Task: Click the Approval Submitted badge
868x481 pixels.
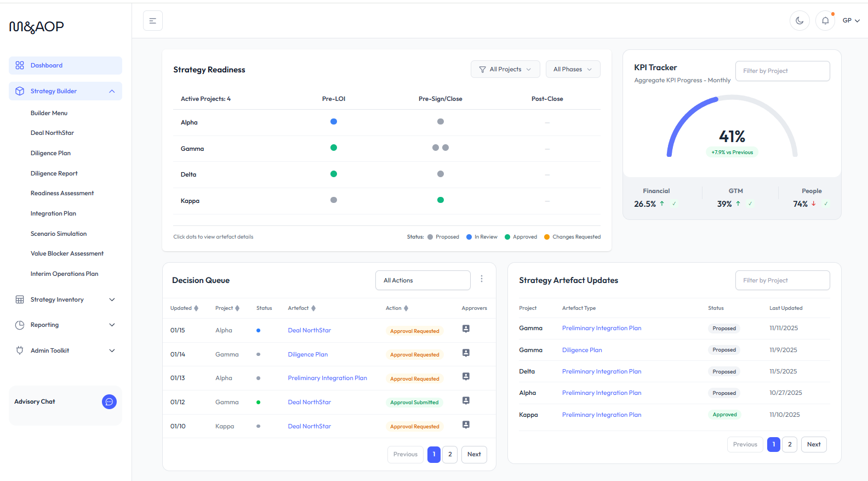Action: [414, 403]
